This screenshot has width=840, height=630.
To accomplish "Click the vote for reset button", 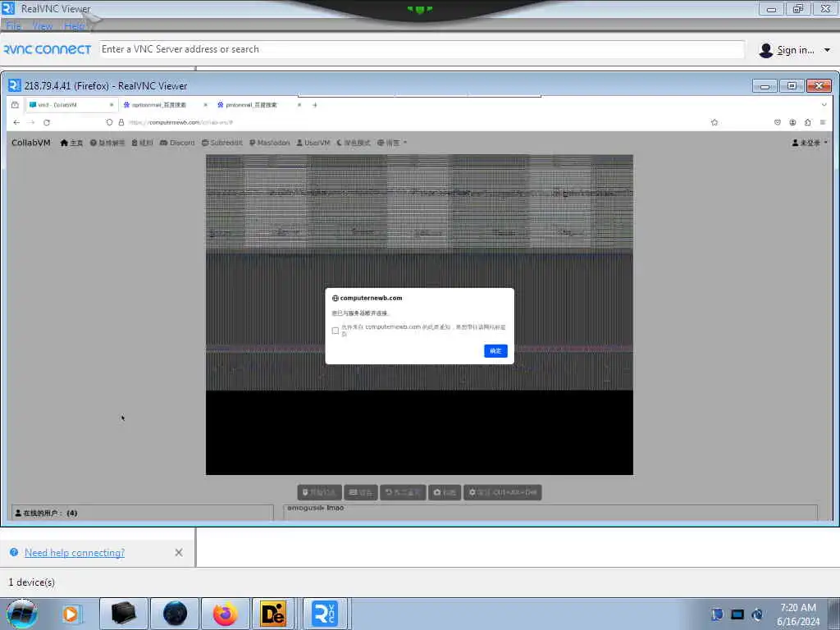I will tap(403, 492).
